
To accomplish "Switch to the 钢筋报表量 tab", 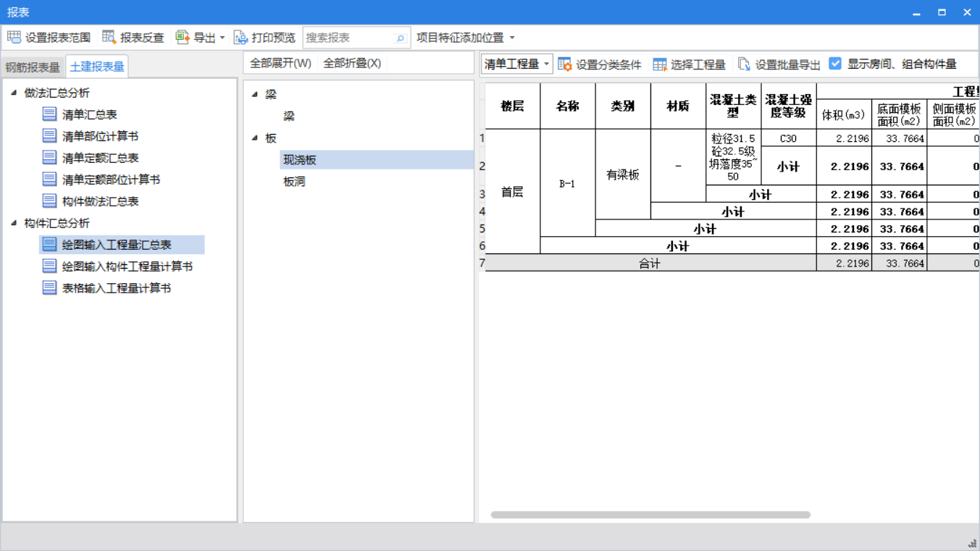I will [x=33, y=67].
